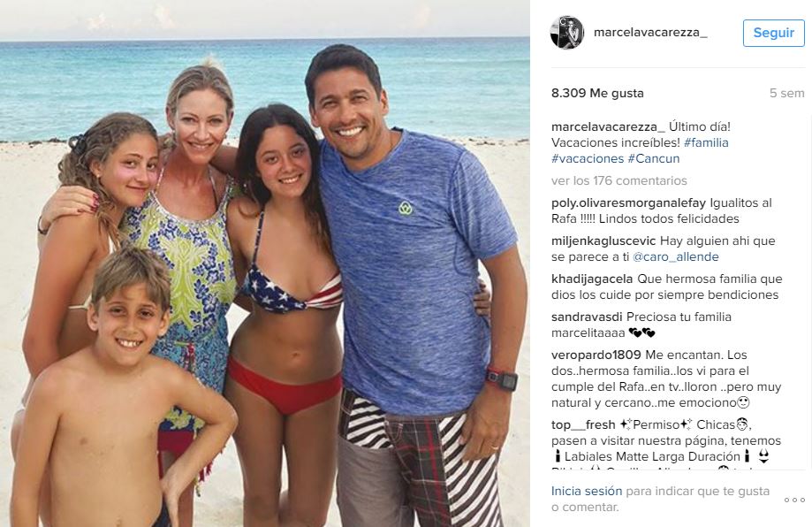Click the Inicia sesión login link
812x527 pixels.
coord(587,492)
